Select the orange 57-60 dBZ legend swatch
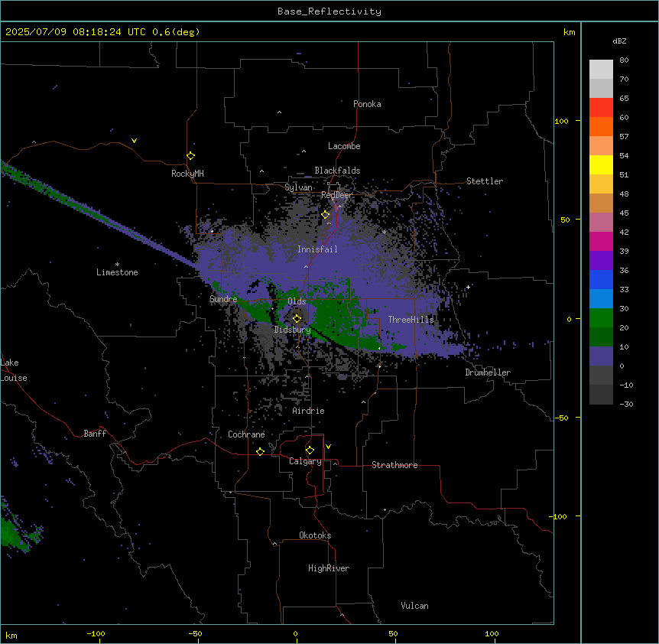Screen dimensions: 659x644 tap(601, 126)
